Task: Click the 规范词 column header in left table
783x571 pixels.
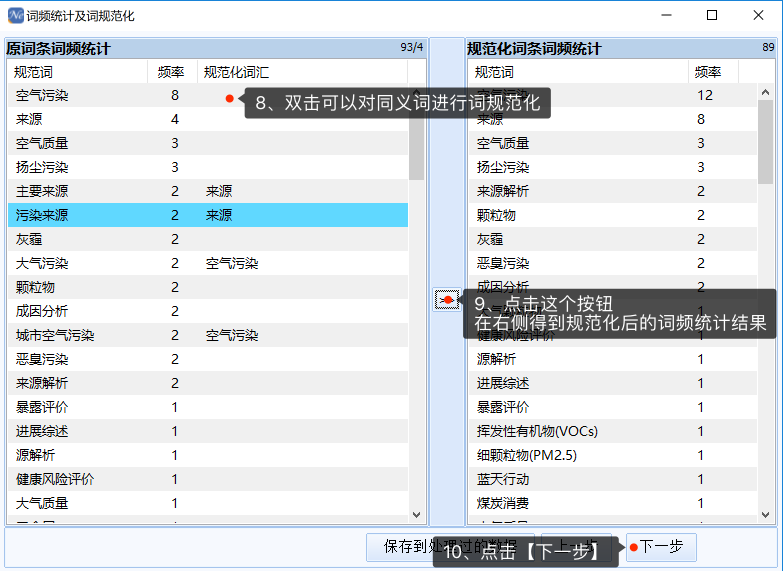Action: 77,72
